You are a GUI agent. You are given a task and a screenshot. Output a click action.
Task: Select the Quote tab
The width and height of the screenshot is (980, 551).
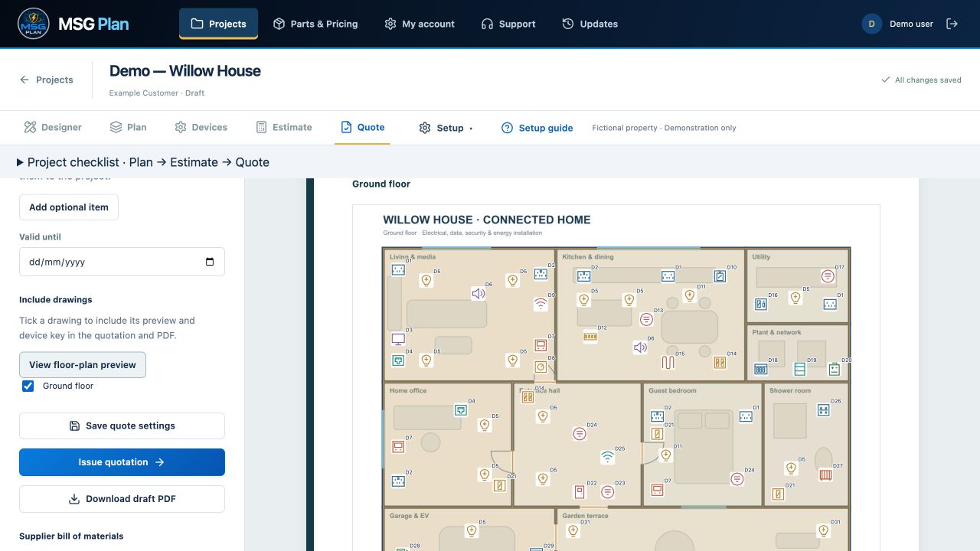point(363,128)
